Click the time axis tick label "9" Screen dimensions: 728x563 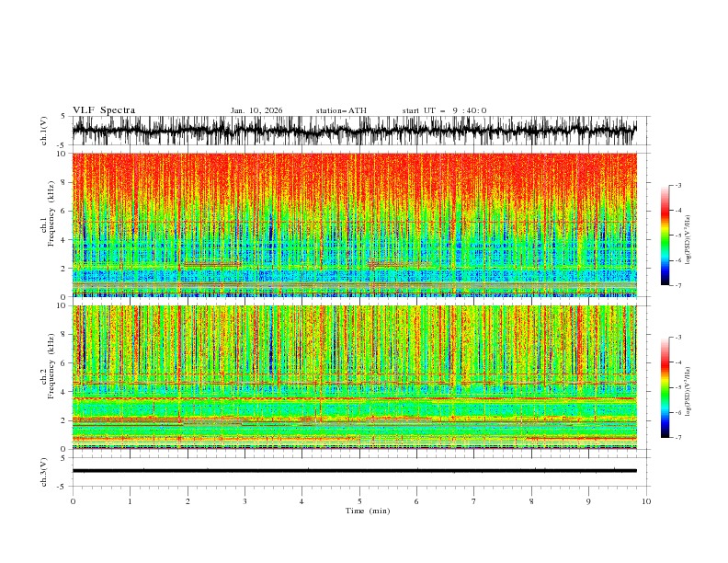(588, 501)
